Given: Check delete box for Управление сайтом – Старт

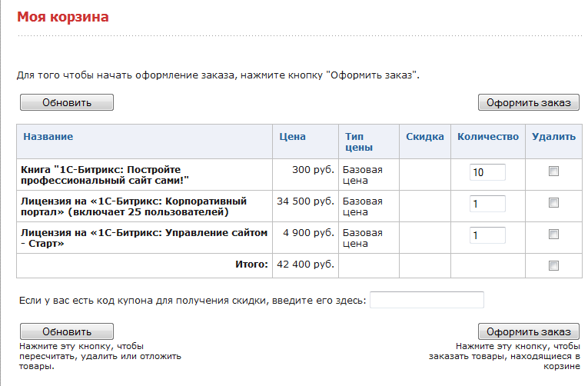Looking at the screenshot, I should point(553,235).
